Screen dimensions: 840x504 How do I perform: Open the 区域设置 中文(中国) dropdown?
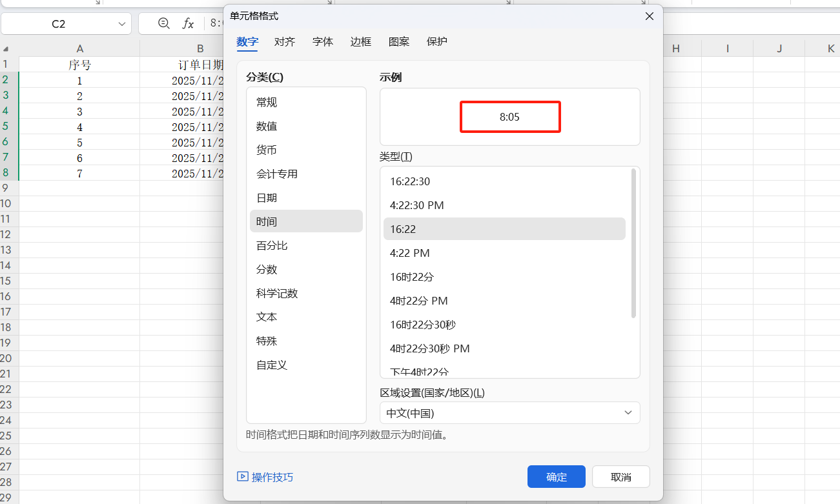(x=509, y=413)
